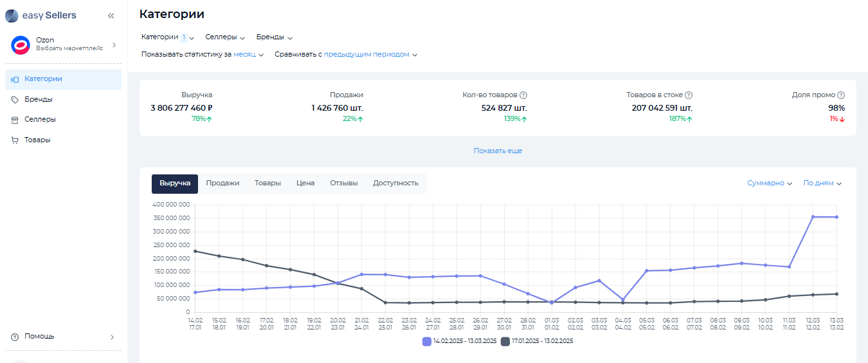Change statistics period from месяц
Screen dimensions: 868x363
click(x=248, y=55)
